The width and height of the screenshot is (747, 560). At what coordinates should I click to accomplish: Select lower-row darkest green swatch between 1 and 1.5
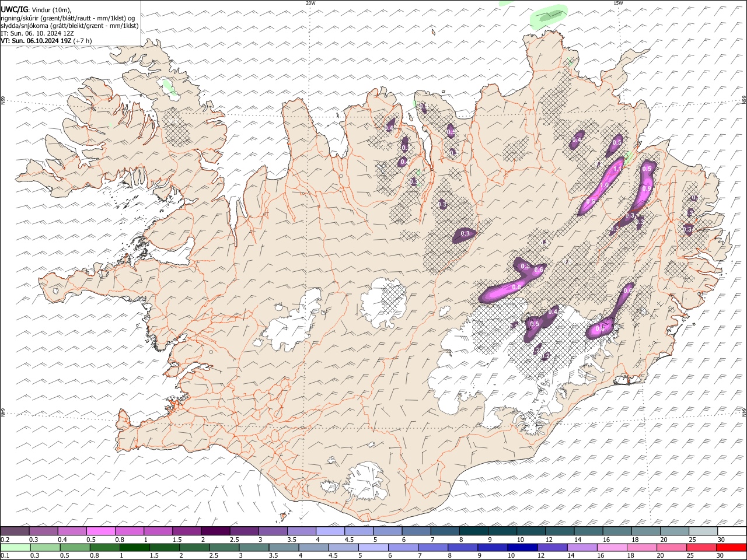(x=134, y=547)
